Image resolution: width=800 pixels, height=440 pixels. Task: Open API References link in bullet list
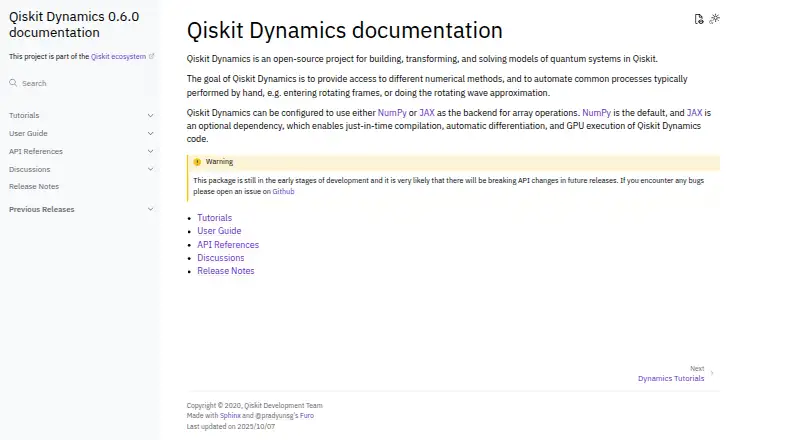tap(228, 245)
